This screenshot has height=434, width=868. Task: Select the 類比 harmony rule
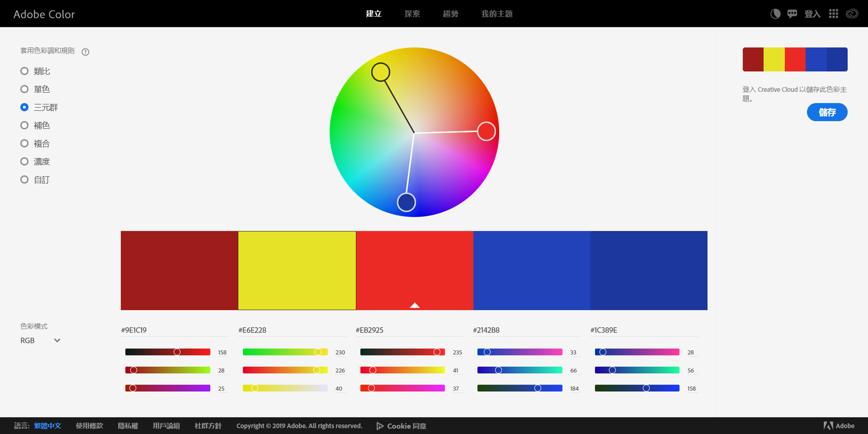tap(35, 71)
